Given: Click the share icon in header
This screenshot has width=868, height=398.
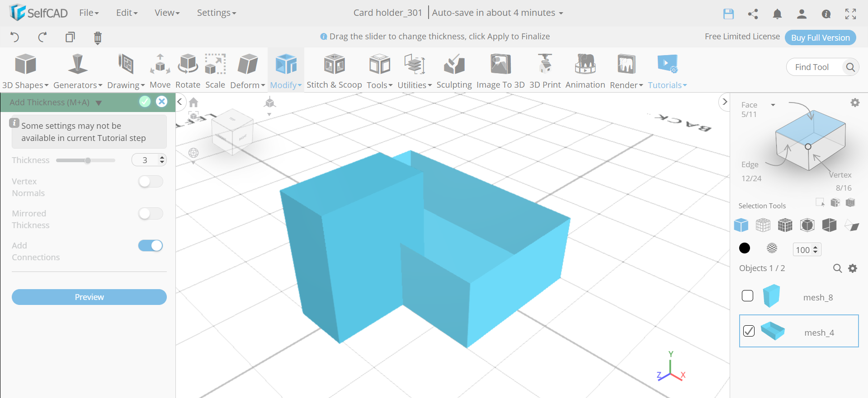Looking at the screenshot, I should pyautogui.click(x=753, y=14).
